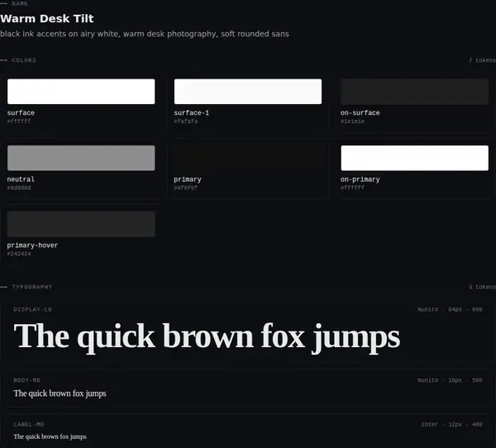Select the primary color swatch

click(x=248, y=158)
